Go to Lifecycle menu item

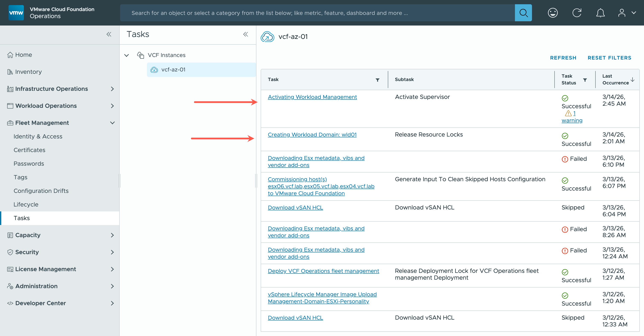(26, 204)
